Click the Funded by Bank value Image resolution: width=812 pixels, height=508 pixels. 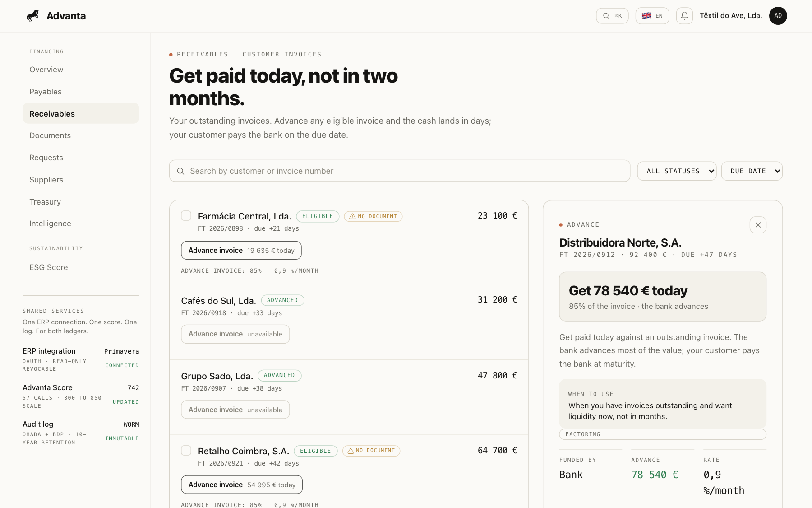coord(571,475)
